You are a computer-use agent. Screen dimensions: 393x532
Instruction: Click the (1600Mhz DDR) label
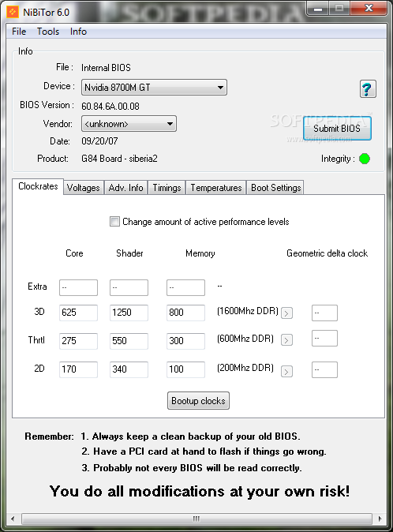[248, 311]
